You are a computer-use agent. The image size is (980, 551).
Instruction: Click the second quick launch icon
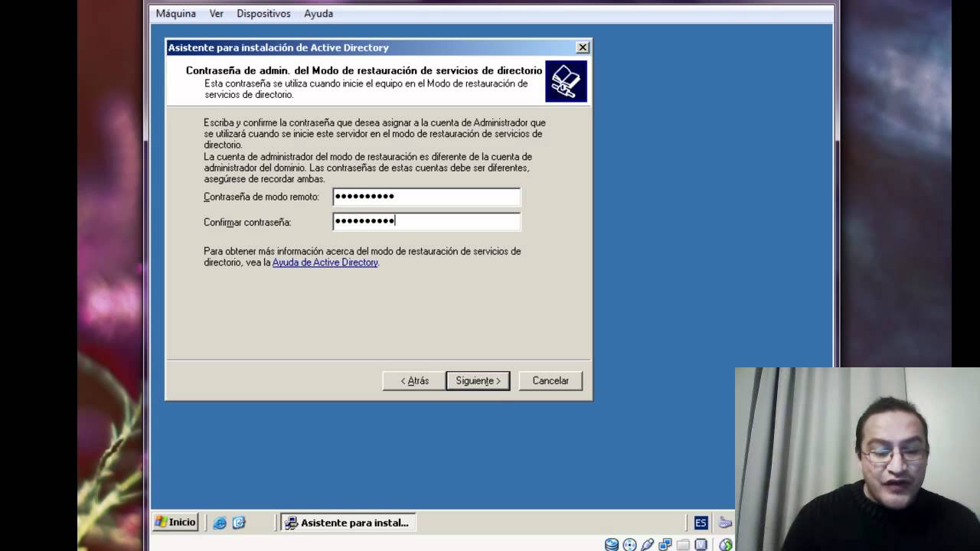pos(239,523)
